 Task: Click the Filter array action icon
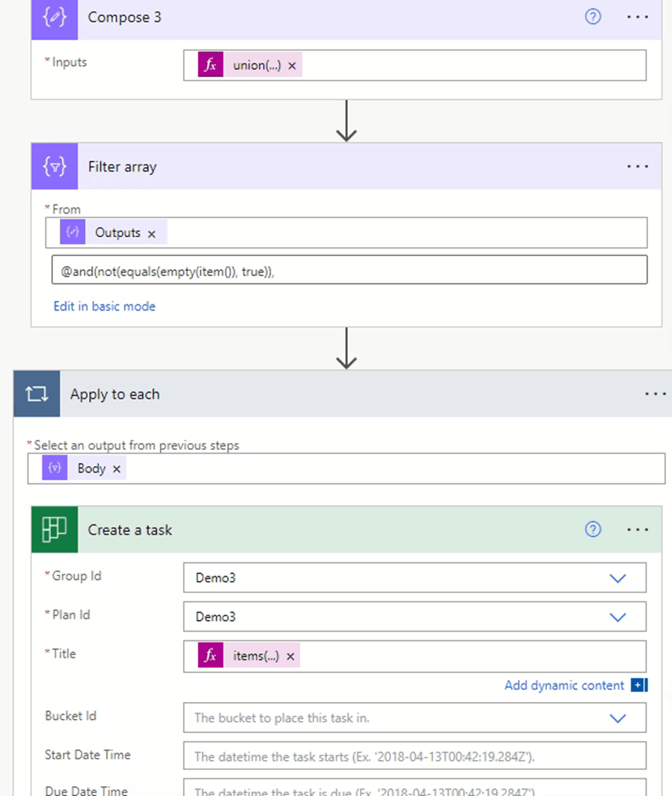coord(54,166)
